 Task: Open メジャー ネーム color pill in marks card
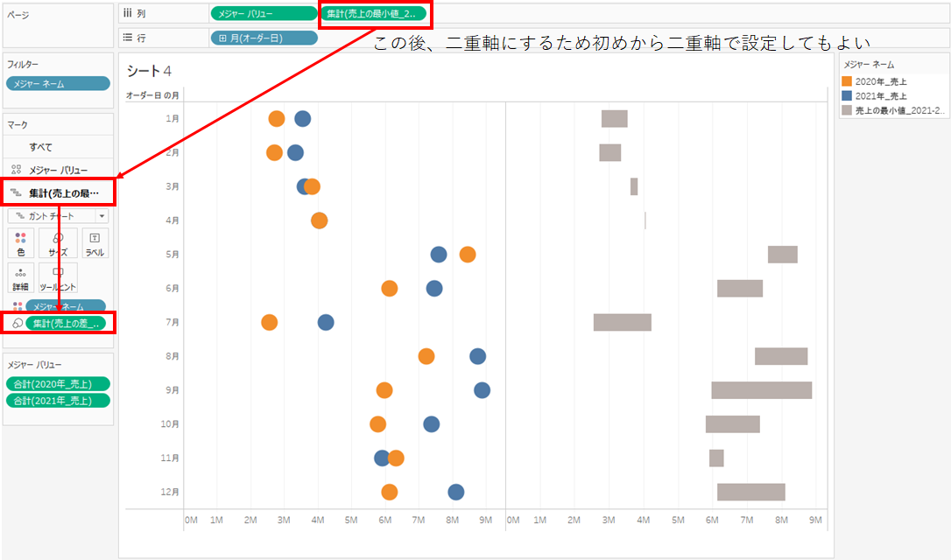66,306
